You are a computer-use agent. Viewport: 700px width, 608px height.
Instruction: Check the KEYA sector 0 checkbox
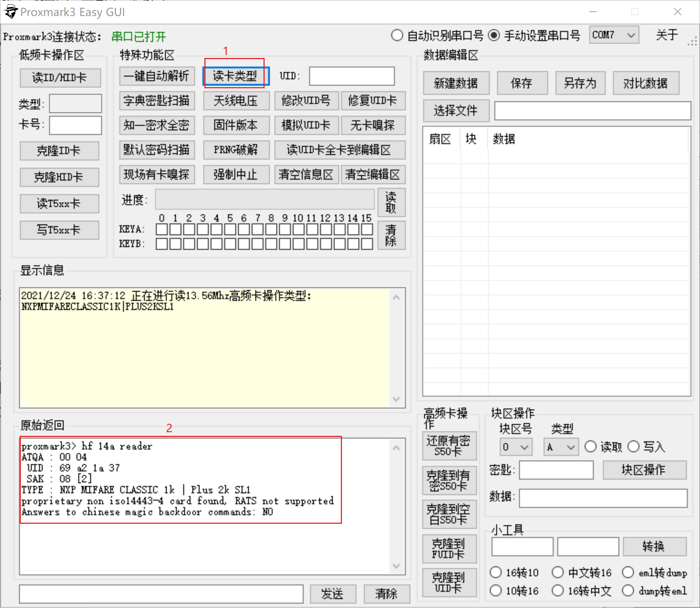161,229
